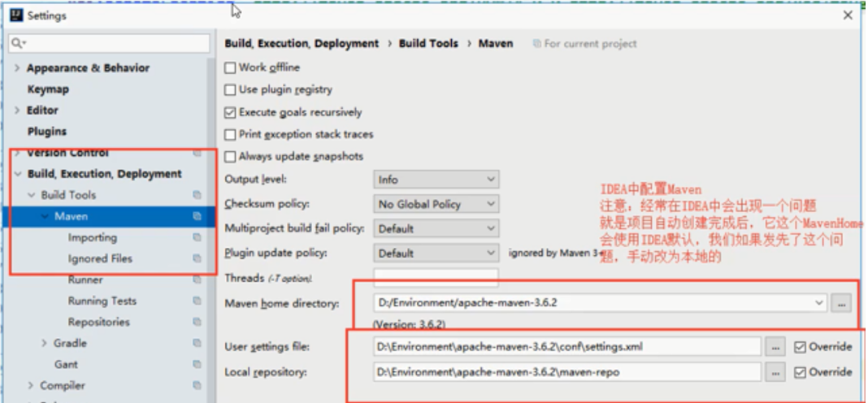The image size is (868, 403).
Task: Click project-level icon beside Running Tests
Action: click(x=197, y=301)
